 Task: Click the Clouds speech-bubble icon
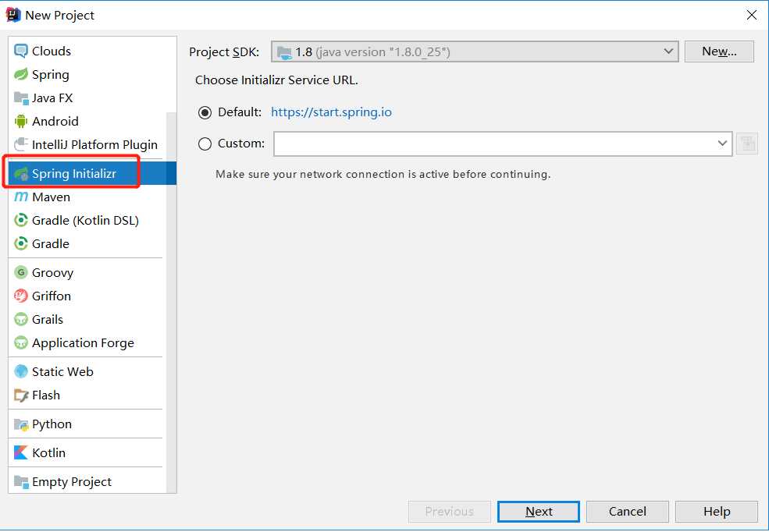click(20, 51)
